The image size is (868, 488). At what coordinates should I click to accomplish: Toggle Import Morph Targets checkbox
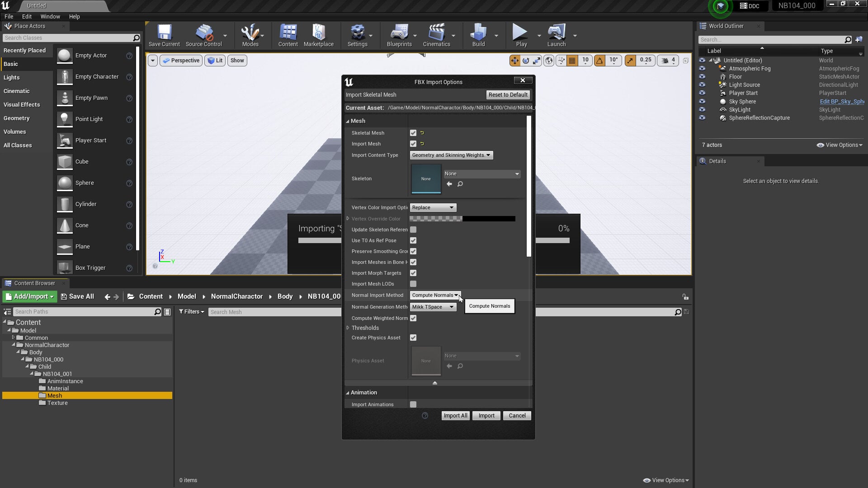click(413, 273)
